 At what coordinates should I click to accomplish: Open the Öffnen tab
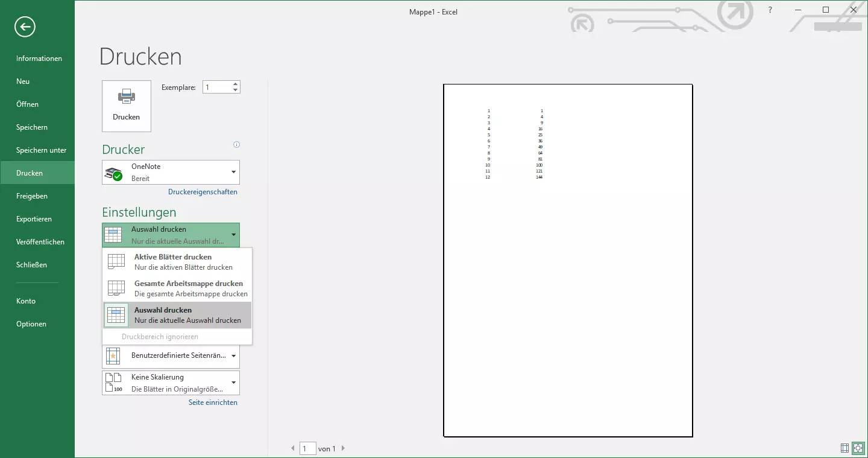click(x=37, y=104)
